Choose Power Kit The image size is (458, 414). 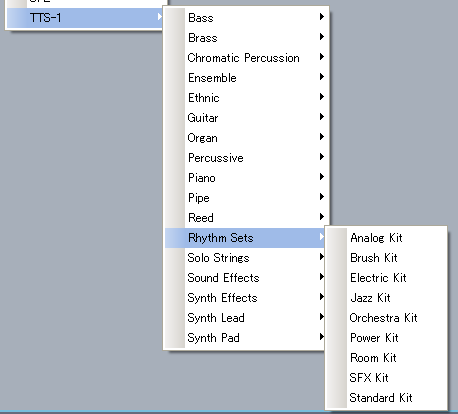(x=386, y=338)
